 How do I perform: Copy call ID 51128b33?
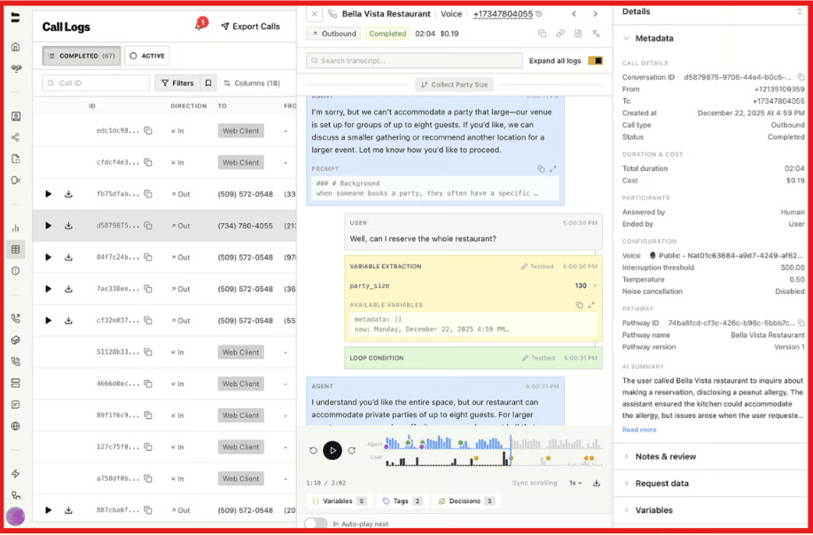[x=148, y=352]
